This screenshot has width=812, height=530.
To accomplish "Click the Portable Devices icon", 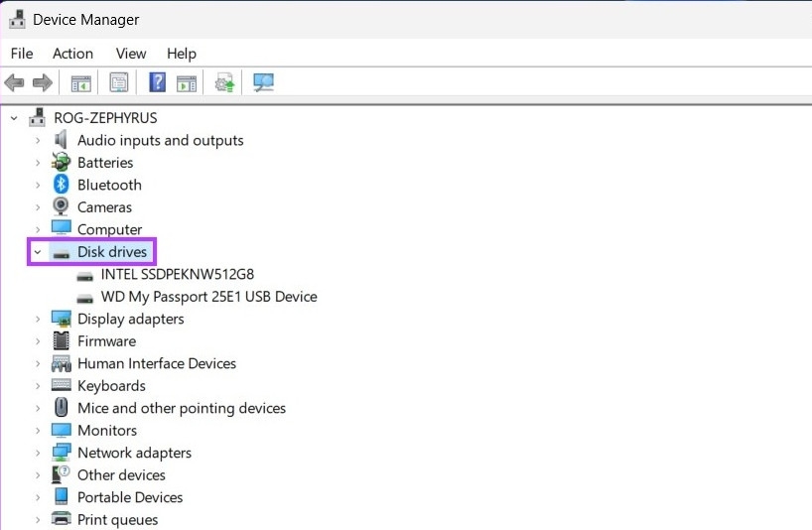I will (62, 496).
